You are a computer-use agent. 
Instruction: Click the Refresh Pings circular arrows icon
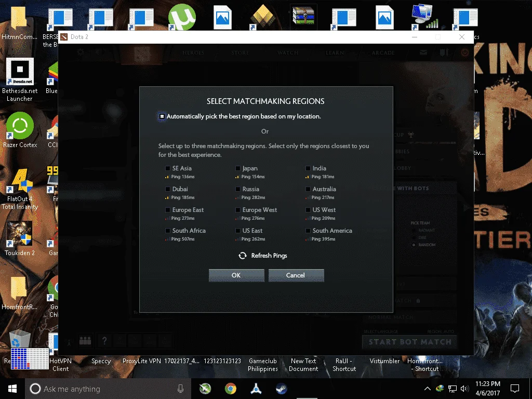click(x=243, y=256)
